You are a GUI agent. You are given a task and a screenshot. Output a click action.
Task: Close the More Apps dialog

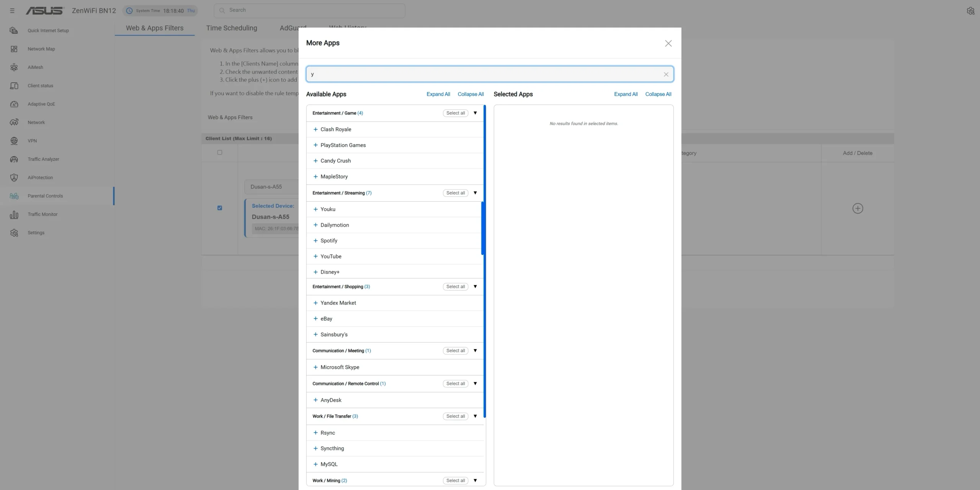[668, 43]
